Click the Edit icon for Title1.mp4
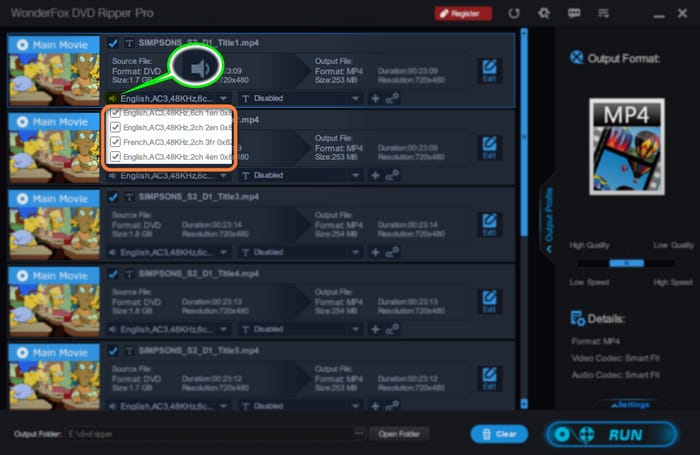Image resolution: width=700 pixels, height=455 pixels. (489, 69)
